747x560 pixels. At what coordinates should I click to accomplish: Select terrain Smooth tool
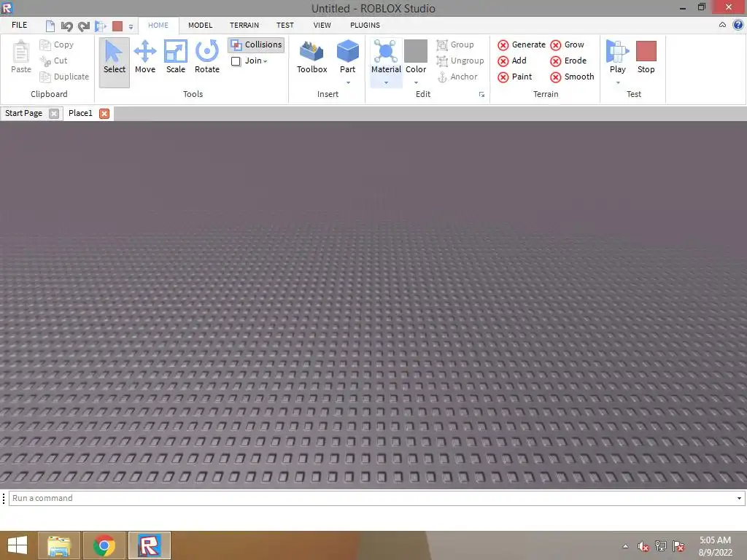(572, 77)
